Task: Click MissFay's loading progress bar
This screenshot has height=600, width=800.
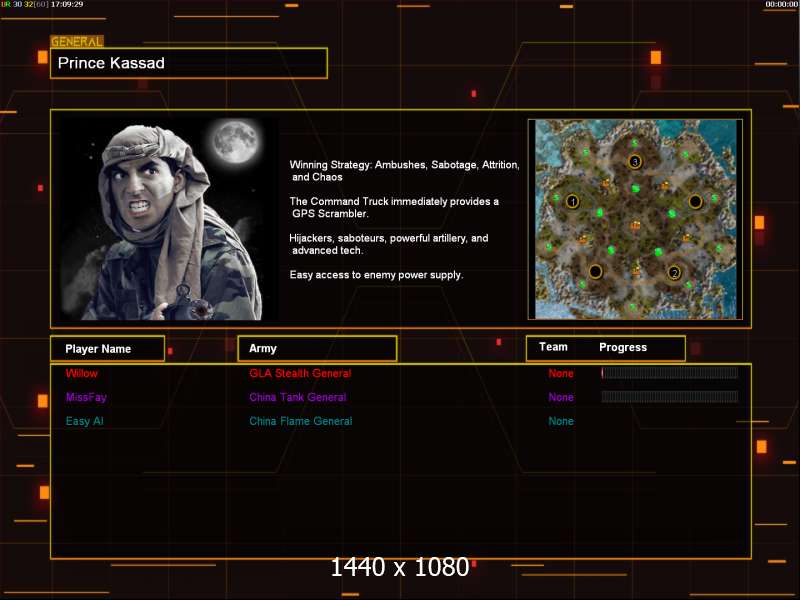Action: (669, 397)
